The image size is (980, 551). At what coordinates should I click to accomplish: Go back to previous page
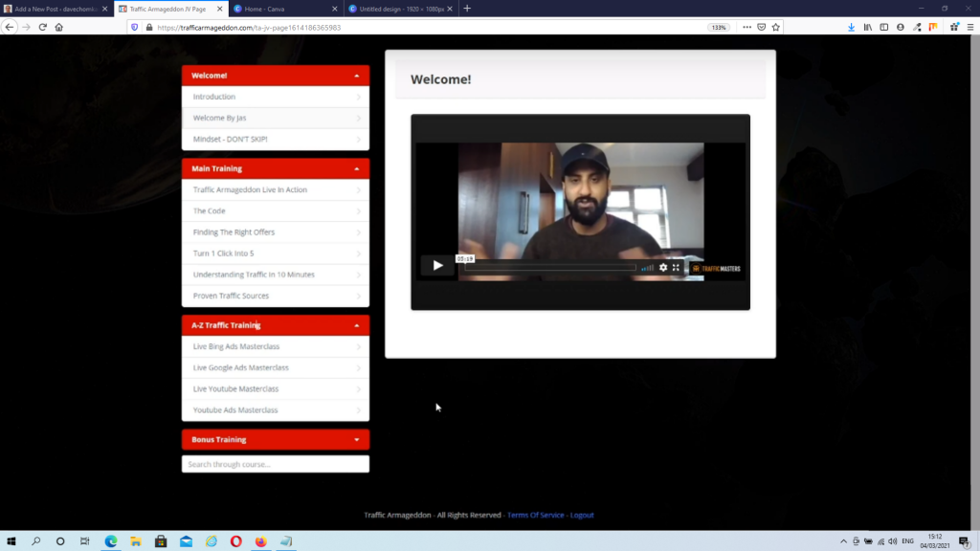[x=10, y=28]
